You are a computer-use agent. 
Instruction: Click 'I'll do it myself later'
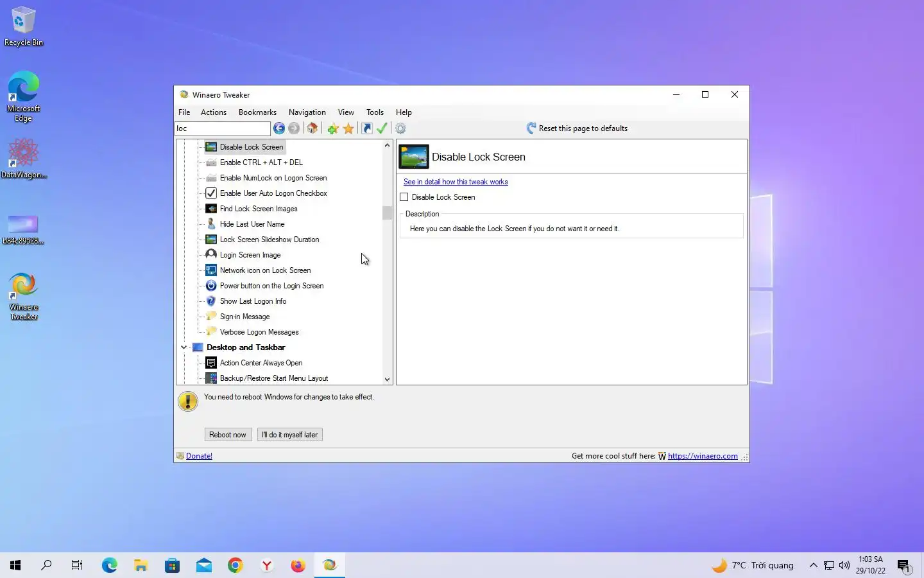coord(290,435)
